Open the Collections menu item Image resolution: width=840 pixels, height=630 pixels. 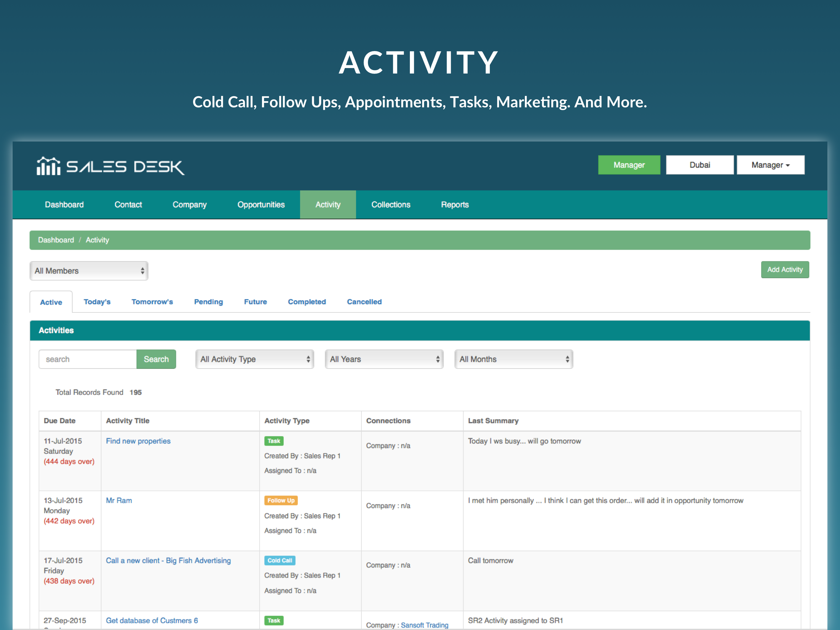(391, 205)
